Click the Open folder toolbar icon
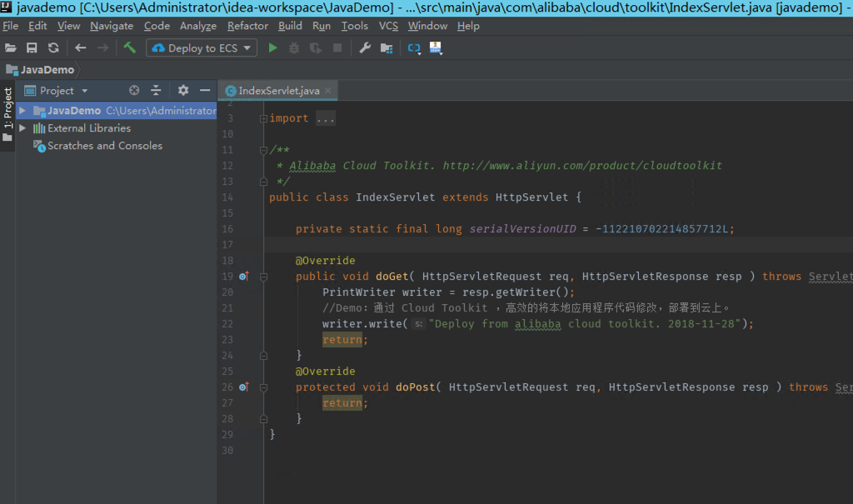The image size is (853, 504). [x=10, y=47]
